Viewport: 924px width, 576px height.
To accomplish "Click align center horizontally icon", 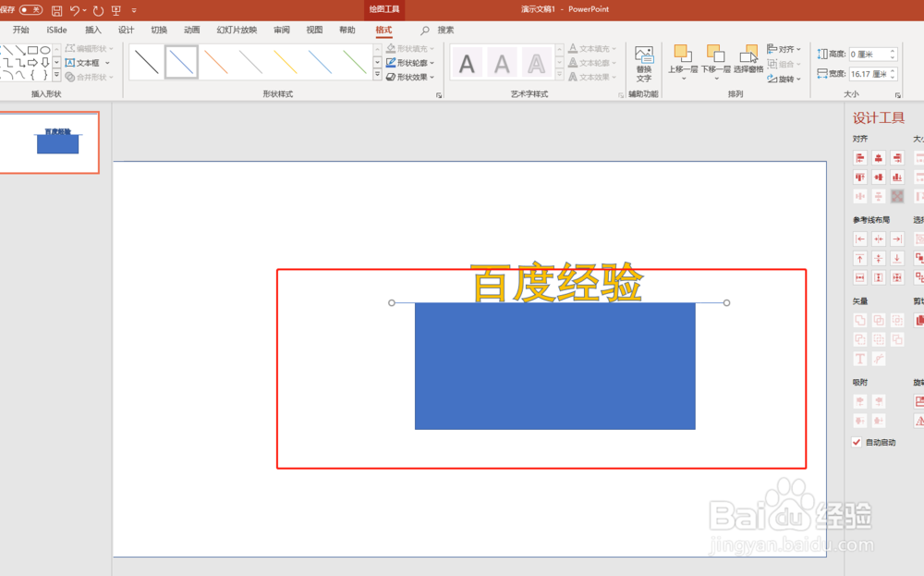I will point(878,158).
